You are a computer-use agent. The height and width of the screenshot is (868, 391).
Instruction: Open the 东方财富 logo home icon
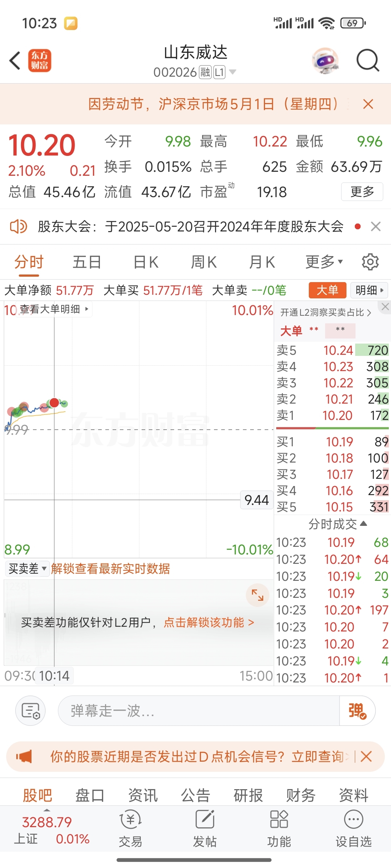pyautogui.click(x=40, y=60)
